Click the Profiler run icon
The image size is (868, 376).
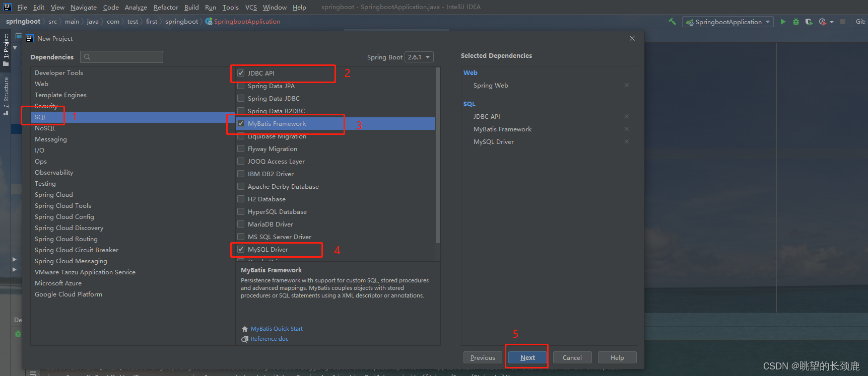[822, 22]
